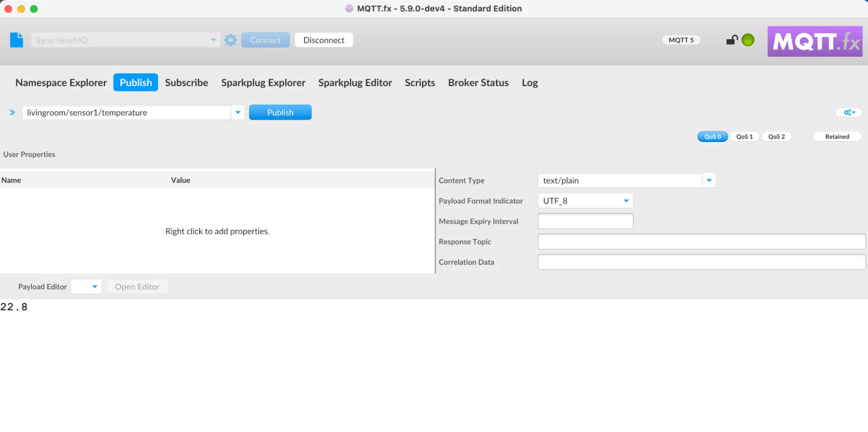Open the topic history dropdown arrow
868x432 pixels.
[x=238, y=112]
